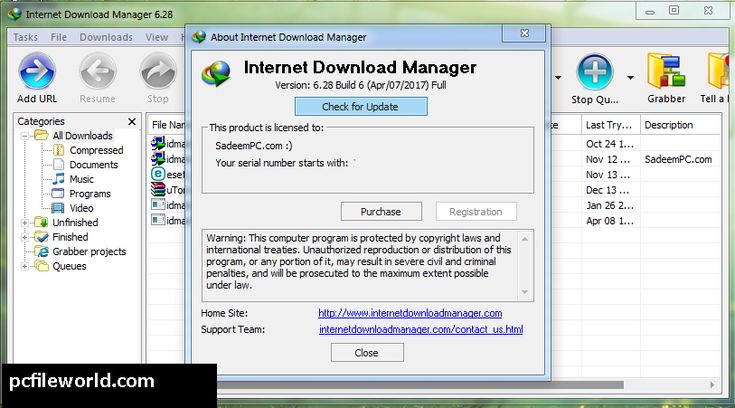Expand the Unfinished tree node
735x408 pixels.
point(25,223)
